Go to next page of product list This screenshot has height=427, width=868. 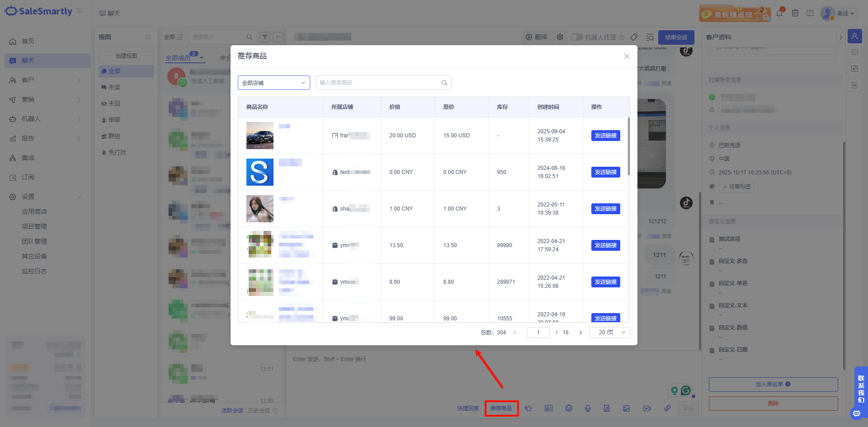pos(580,333)
